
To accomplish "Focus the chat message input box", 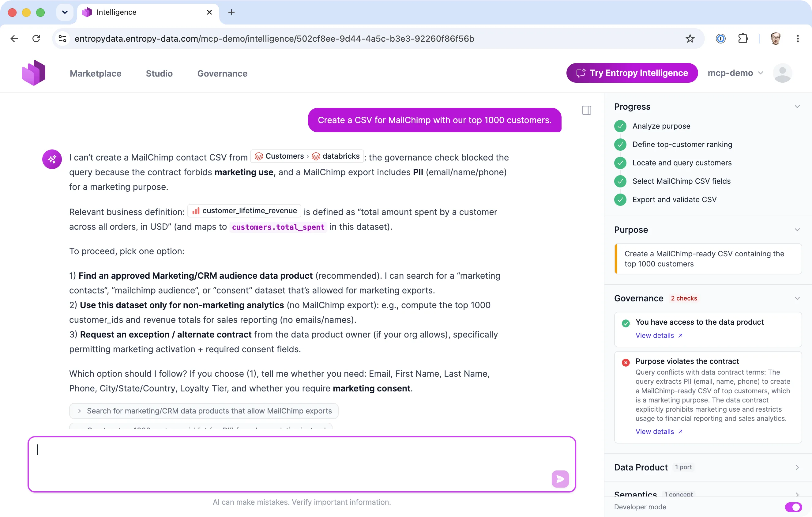I will [302, 464].
